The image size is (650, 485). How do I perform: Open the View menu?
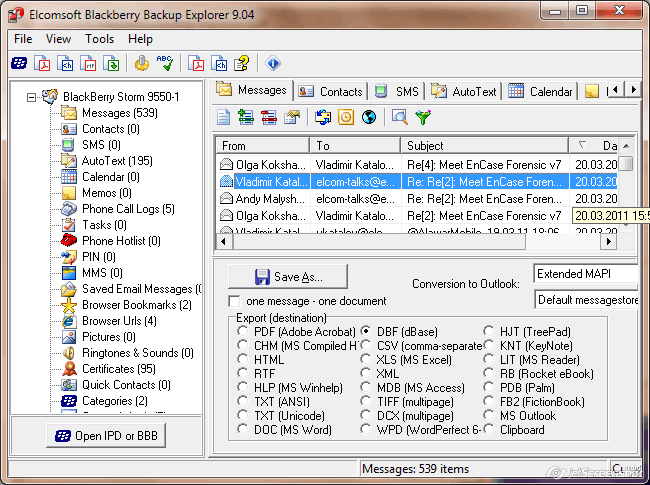click(x=58, y=39)
